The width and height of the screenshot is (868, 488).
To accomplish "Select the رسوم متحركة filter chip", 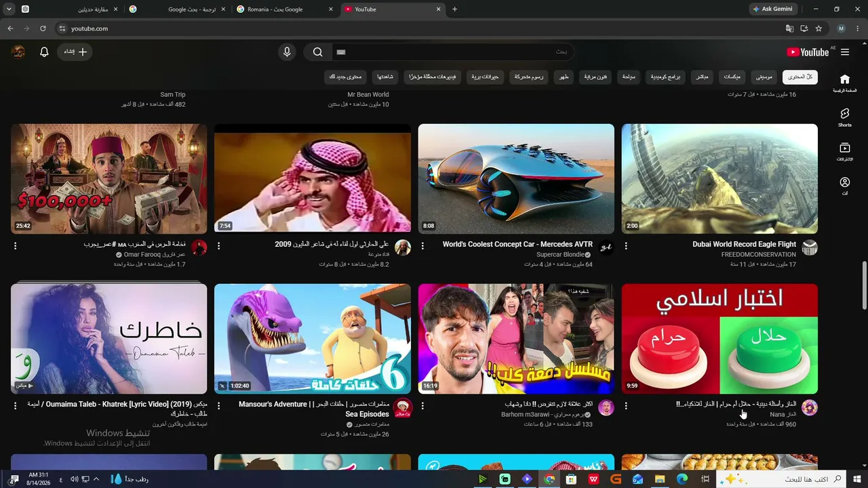I will coord(529,77).
